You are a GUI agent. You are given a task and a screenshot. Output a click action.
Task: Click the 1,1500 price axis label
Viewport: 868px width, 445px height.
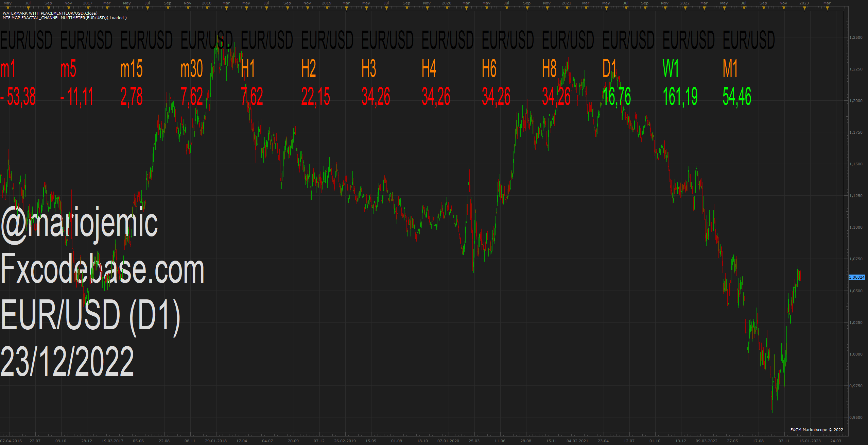click(x=856, y=164)
